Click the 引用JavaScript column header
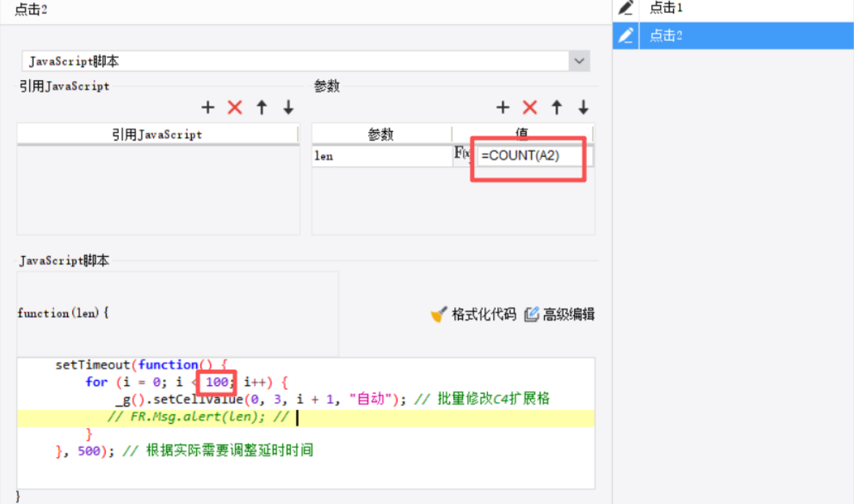This screenshot has width=854, height=504. [158, 134]
